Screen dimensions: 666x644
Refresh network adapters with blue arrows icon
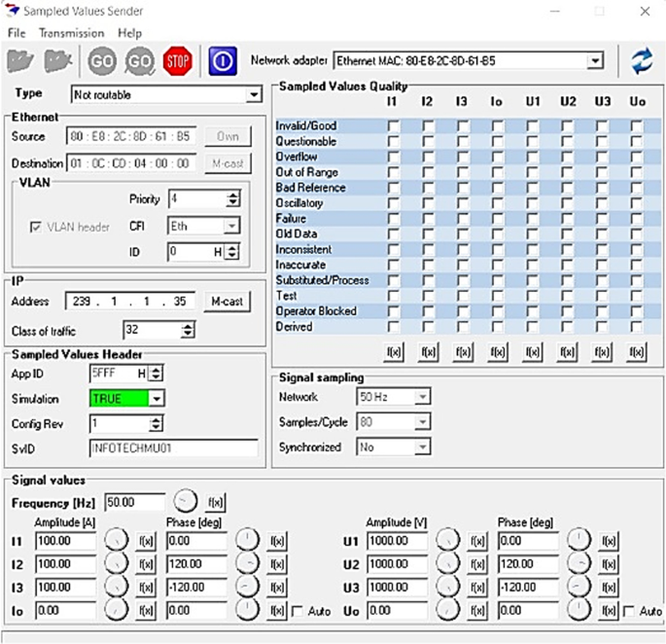pos(641,61)
